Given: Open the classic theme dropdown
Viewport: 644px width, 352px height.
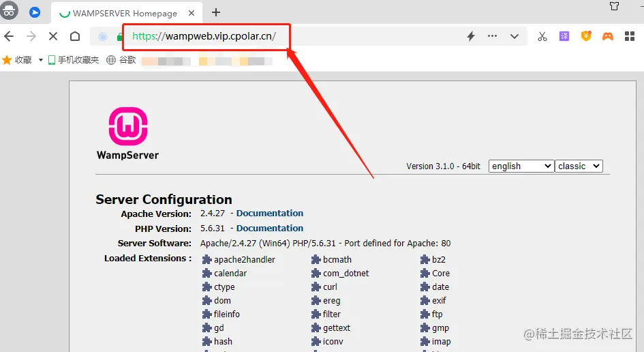Looking at the screenshot, I should tap(579, 166).
